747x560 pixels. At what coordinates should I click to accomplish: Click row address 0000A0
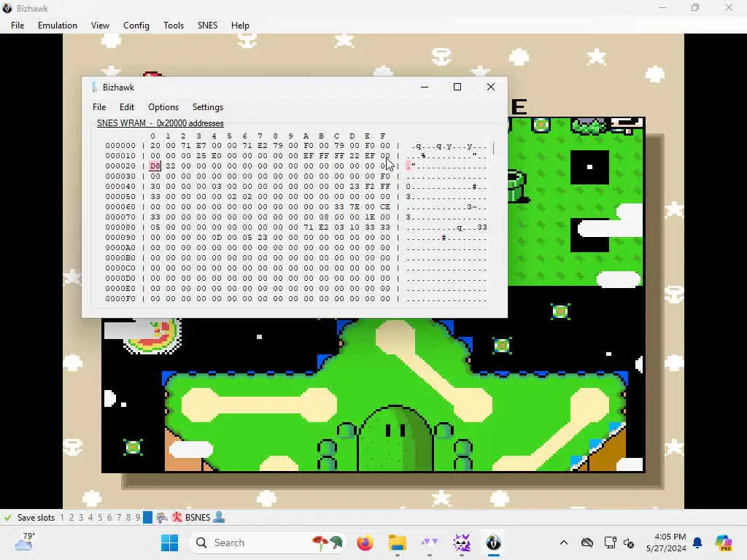[x=120, y=248]
